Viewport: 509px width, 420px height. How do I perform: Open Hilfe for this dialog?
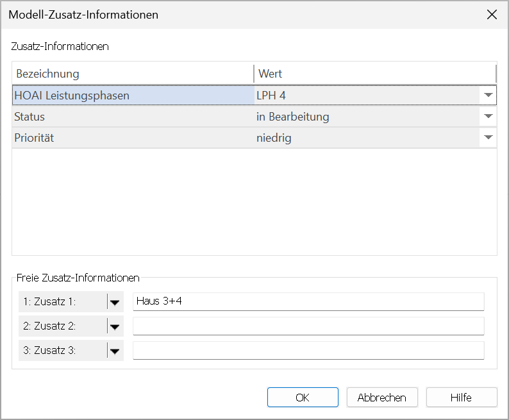click(x=462, y=398)
